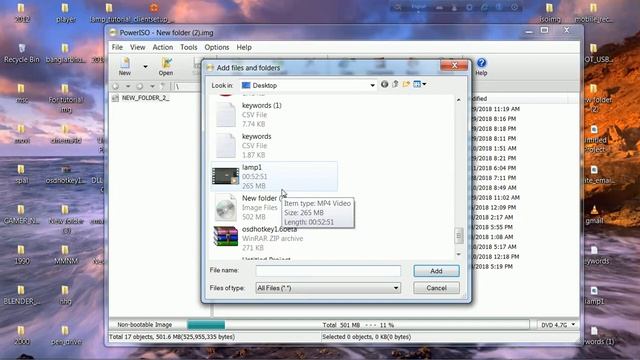Select the nhg desktop folder

click(x=65, y=296)
